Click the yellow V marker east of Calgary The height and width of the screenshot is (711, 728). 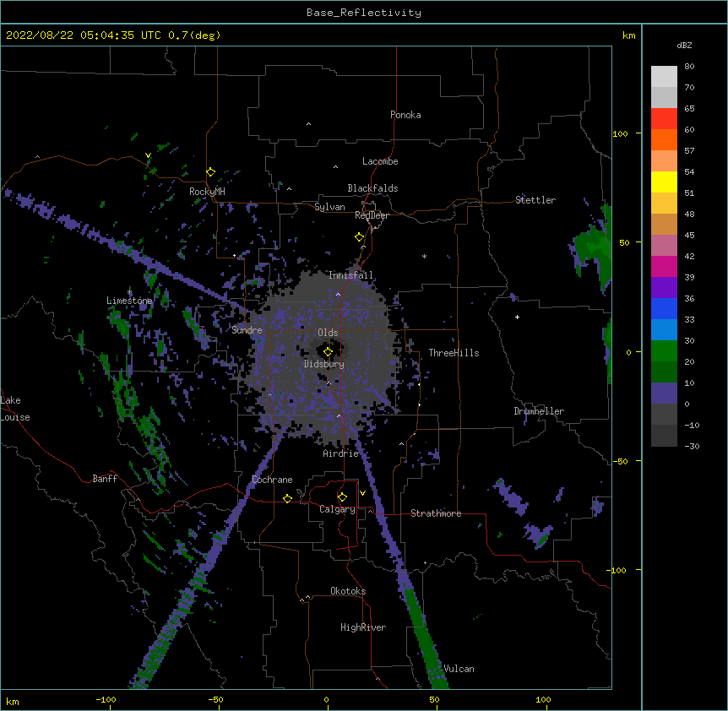pos(362,493)
